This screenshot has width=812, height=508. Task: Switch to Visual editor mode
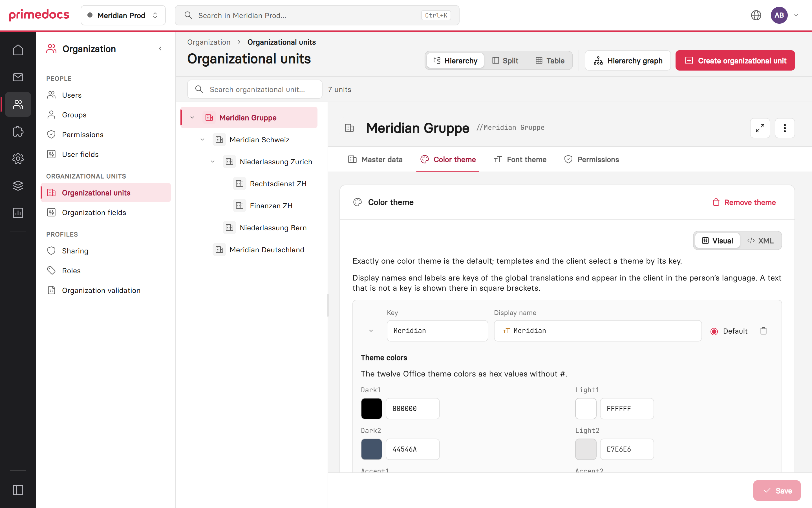(x=717, y=240)
